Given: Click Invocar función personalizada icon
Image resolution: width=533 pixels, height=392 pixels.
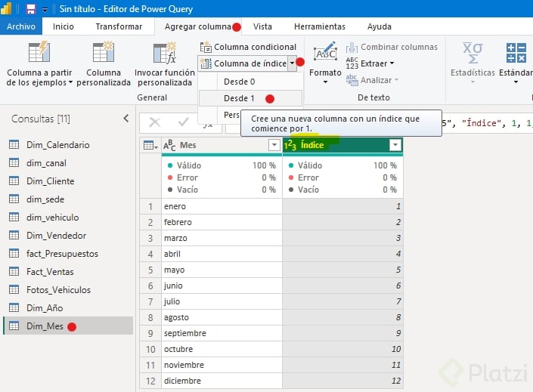Looking at the screenshot, I should tap(165, 53).
